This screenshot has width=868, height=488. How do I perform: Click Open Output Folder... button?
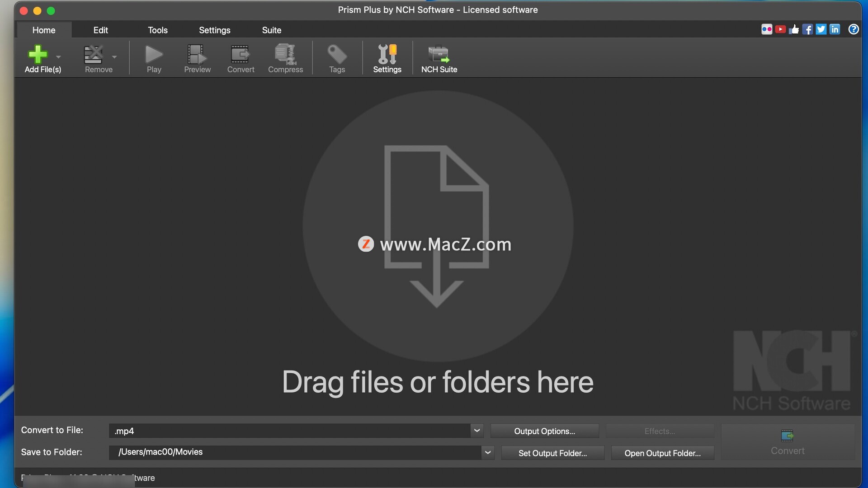click(x=663, y=453)
